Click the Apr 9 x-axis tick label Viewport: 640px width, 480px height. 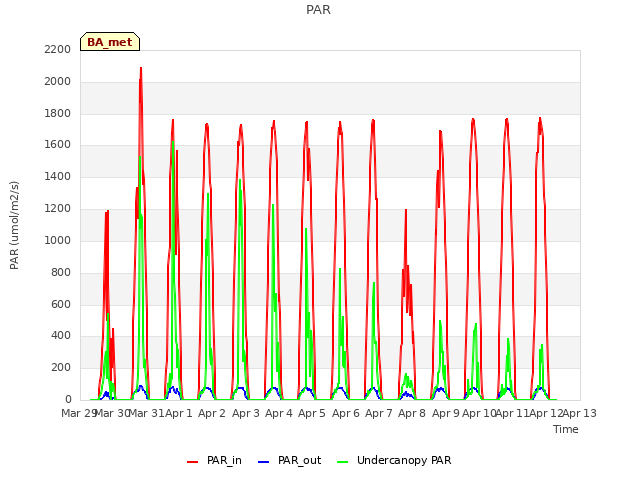click(446, 413)
